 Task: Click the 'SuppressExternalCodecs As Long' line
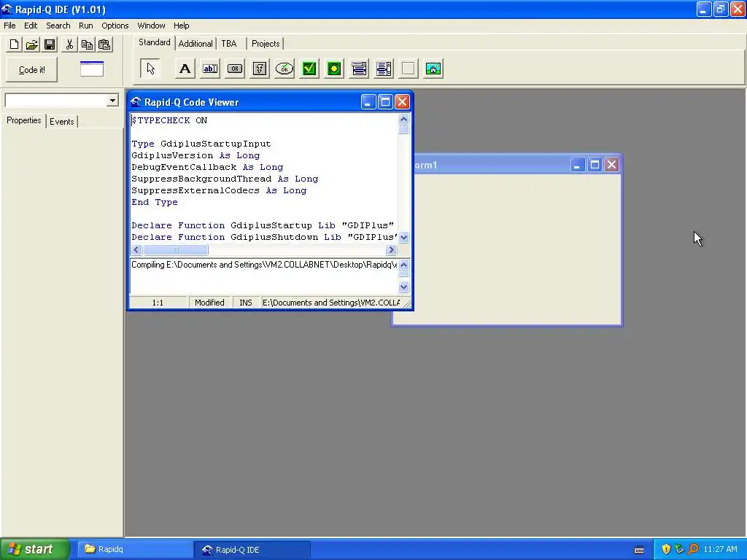[x=219, y=190]
